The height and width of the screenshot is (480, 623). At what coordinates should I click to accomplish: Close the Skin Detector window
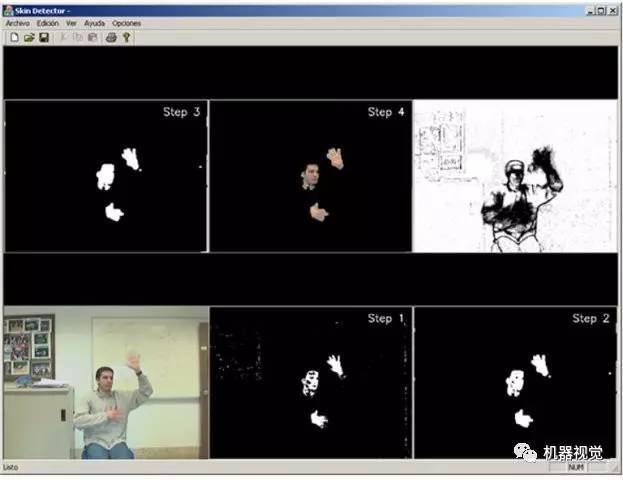point(613,11)
